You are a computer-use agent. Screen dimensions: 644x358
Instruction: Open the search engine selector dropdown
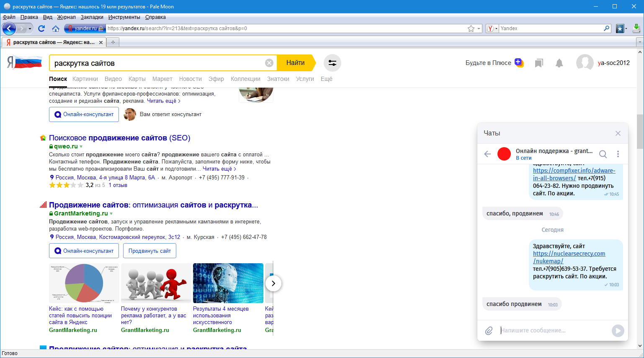click(x=492, y=29)
